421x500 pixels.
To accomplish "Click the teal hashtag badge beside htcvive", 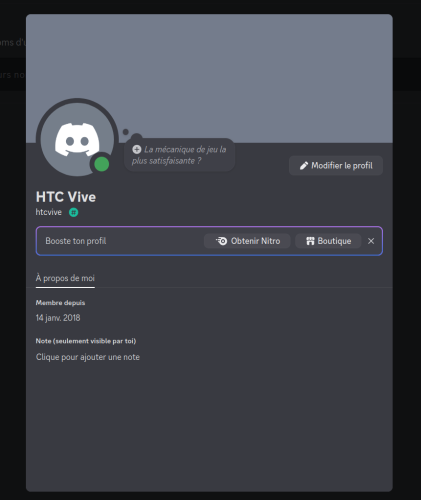I will [74, 212].
